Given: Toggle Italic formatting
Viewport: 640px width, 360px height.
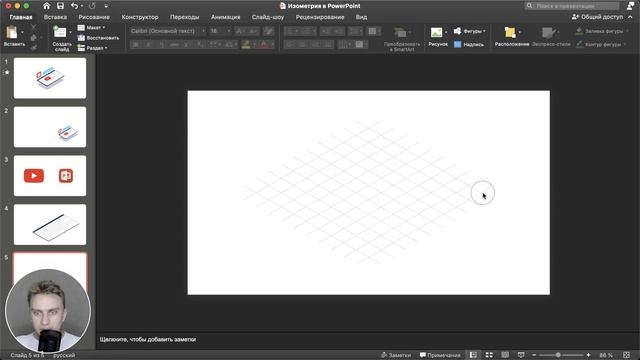Looking at the screenshot, I should tap(149, 44).
